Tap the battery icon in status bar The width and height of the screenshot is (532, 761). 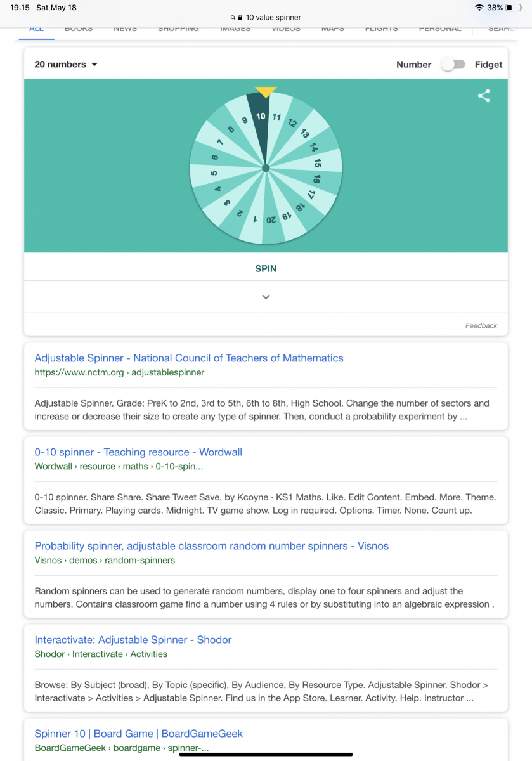click(513, 8)
